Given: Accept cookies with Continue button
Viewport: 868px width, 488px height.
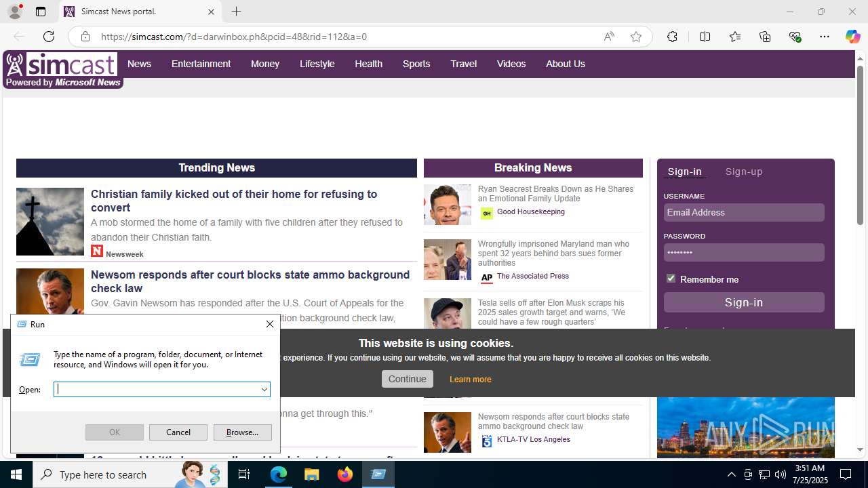Looking at the screenshot, I should (x=408, y=379).
